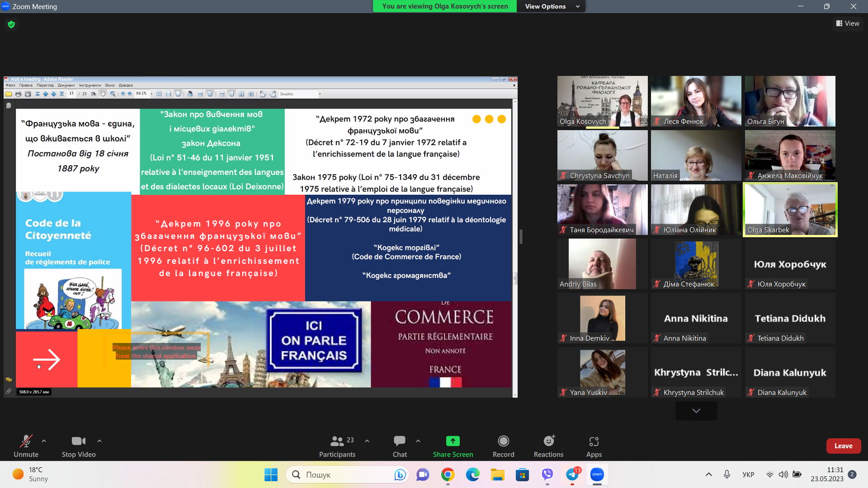Viewport: 868px width, 488px height.
Task: Unmute the microphone
Action: point(26,441)
